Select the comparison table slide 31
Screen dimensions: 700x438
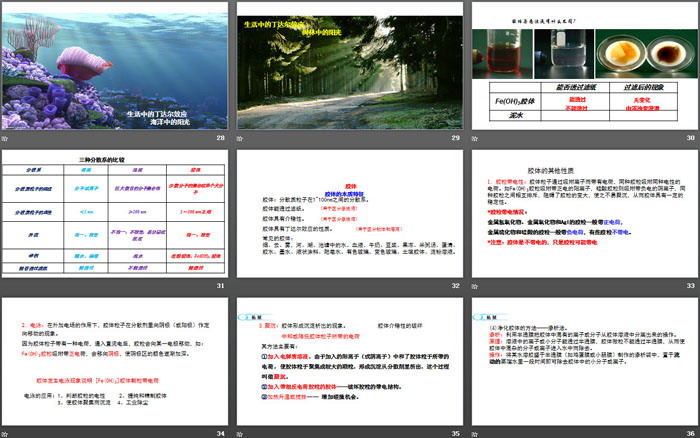115,212
